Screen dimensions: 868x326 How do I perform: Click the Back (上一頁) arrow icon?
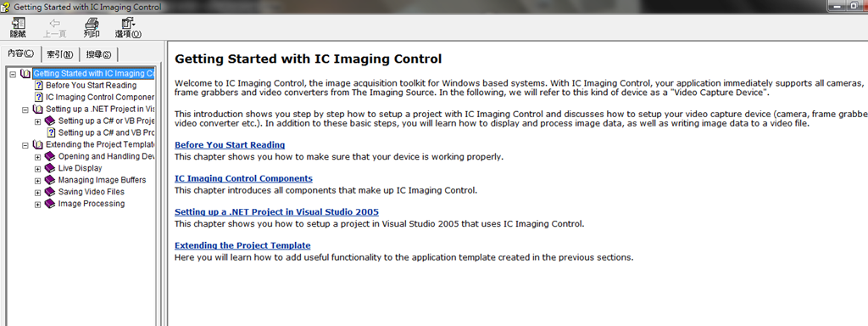point(55,24)
